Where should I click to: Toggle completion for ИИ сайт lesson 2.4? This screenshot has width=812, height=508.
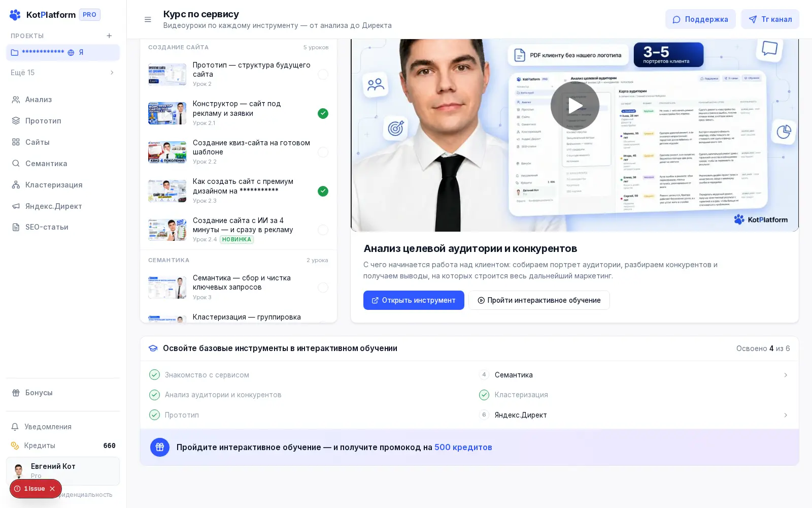point(323,230)
